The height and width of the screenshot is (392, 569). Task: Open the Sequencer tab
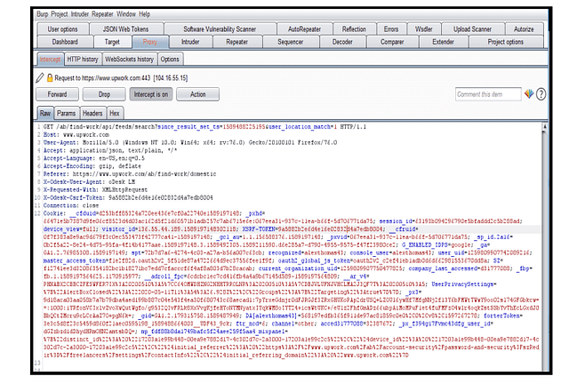pos(291,42)
